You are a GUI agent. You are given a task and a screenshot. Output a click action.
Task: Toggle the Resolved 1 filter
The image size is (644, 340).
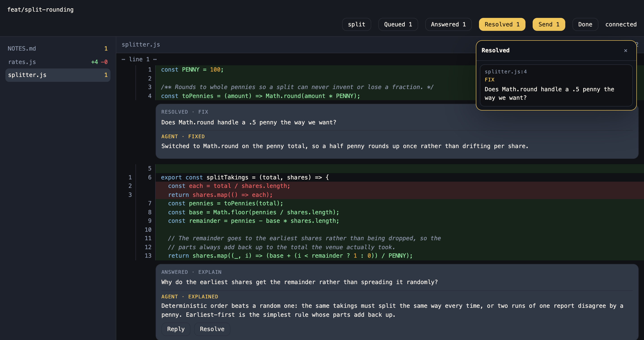[502, 24]
